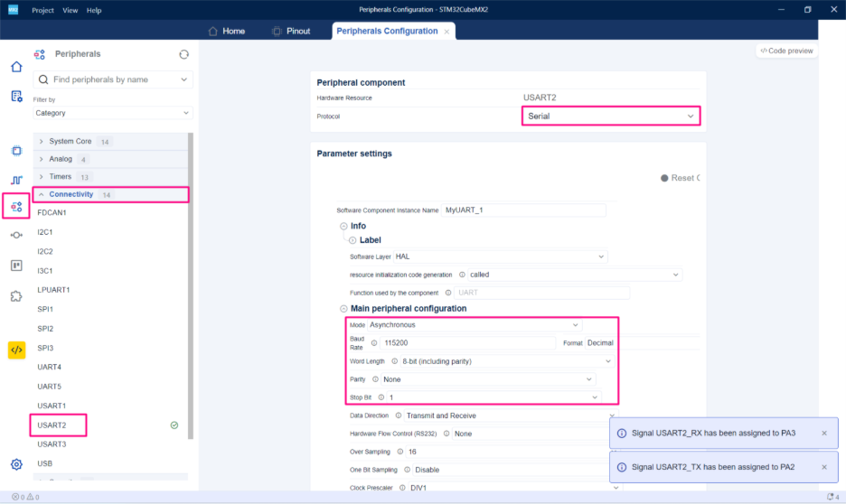Screen dimensions: 846x504
Task: Open the gear settings icon in sidebar
Action: pyautogui.click(x=17, y=464)
